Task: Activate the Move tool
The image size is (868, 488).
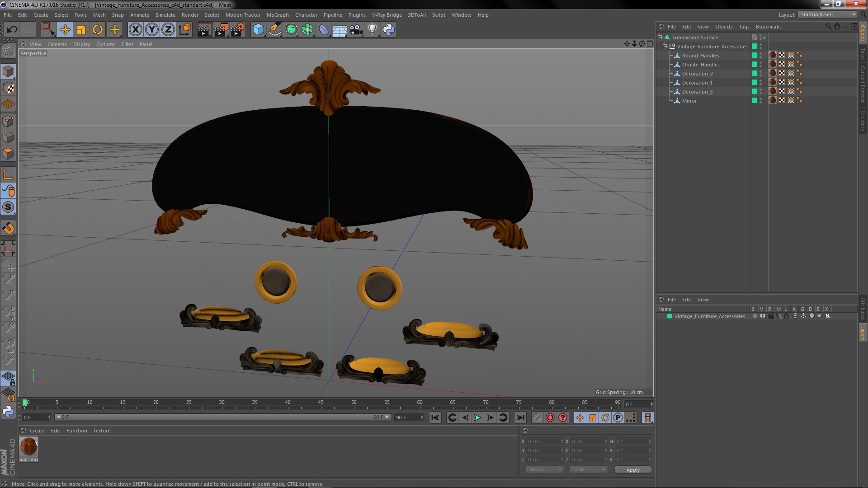Action: point(65,30)
